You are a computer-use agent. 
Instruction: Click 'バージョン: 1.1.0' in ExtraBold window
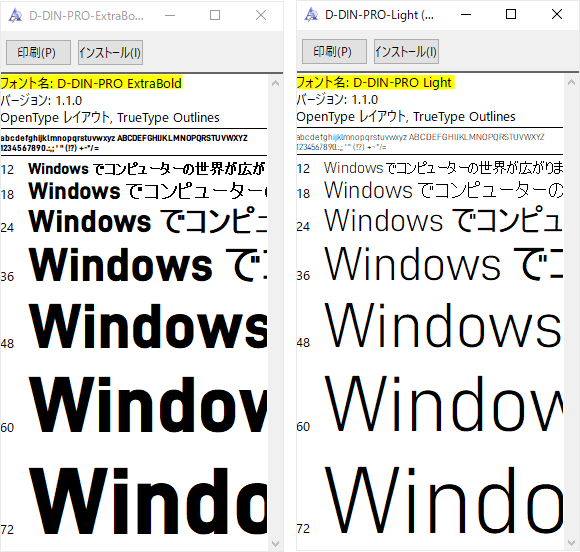pos(41,101)
